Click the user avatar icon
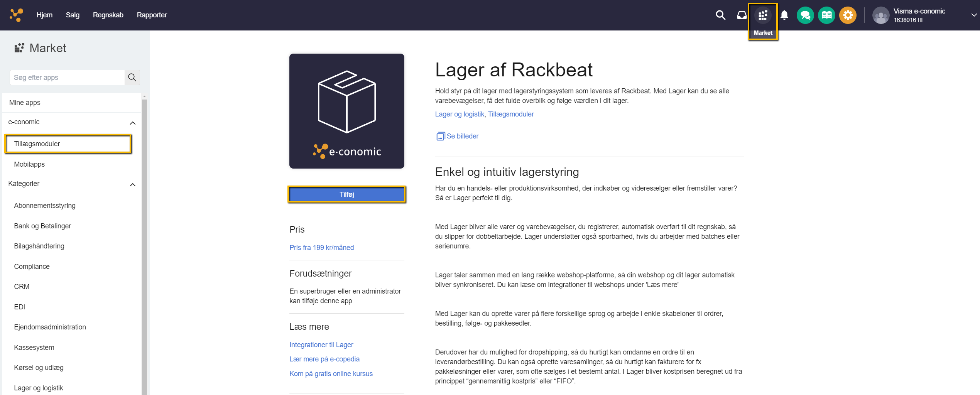Screen dimensions: 980x395 coord(881,15)
